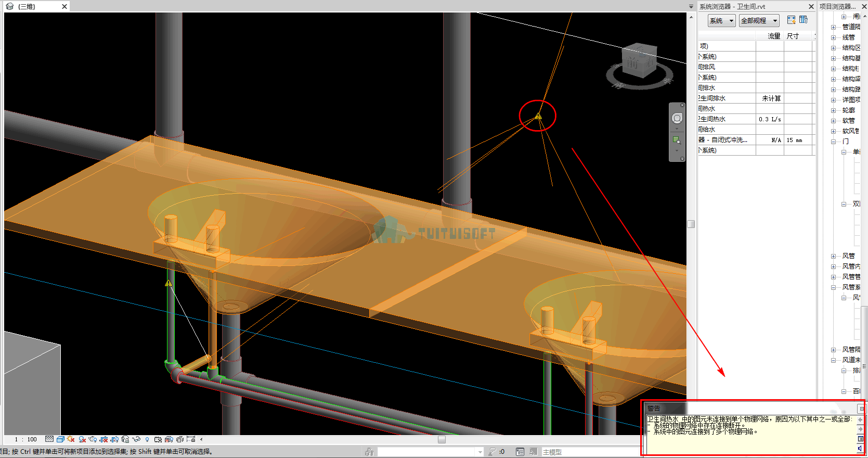Close the System Browser panel
This screenshot has width=868, height=458.
[x=811, y=6]
